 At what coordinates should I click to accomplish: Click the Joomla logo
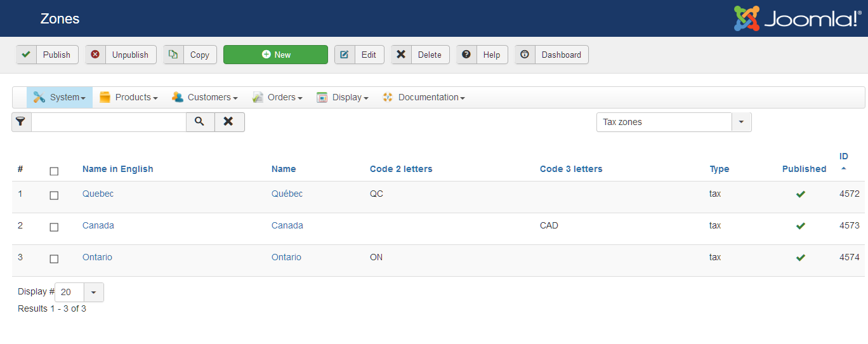798,18
